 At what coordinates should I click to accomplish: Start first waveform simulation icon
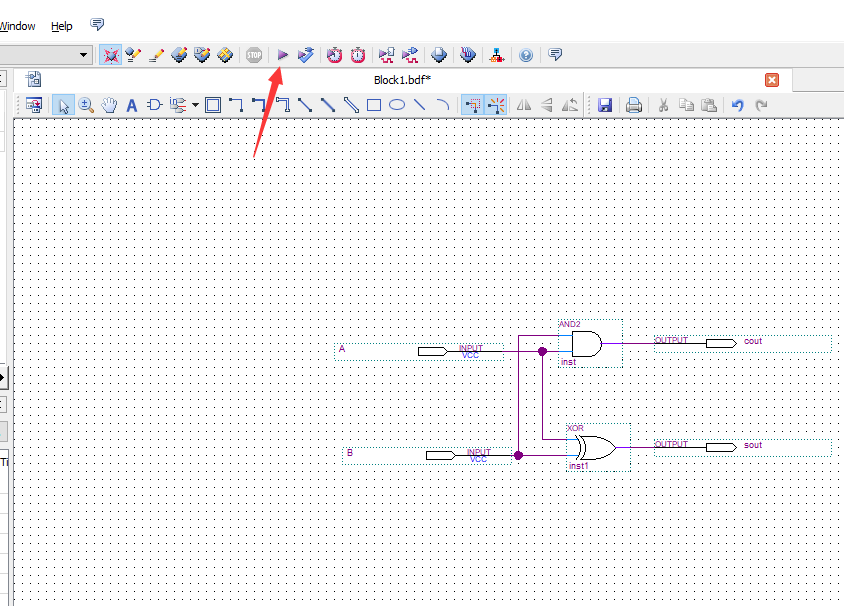coord(386,55)
